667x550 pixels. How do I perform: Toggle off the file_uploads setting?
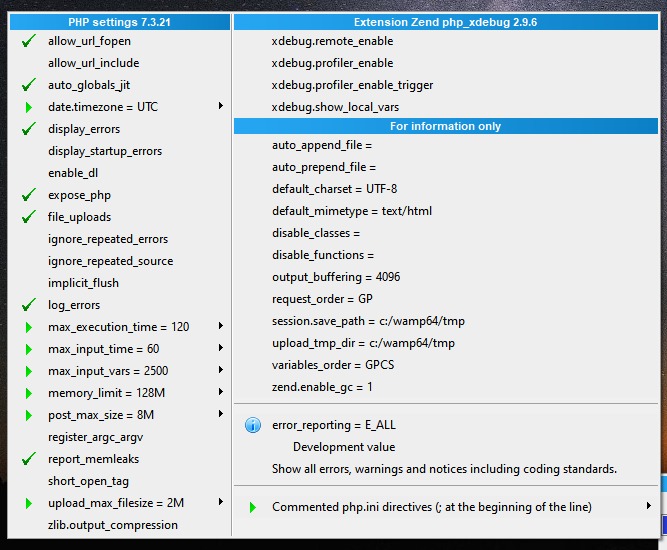79,217
